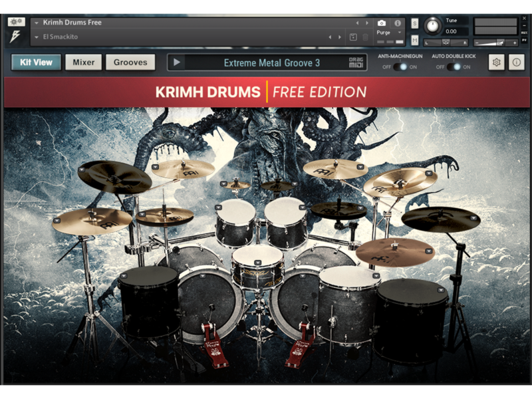Play the Extreme Metal Groove 3 preview
The image size is (532, 399).
click(x=176, y=63)
